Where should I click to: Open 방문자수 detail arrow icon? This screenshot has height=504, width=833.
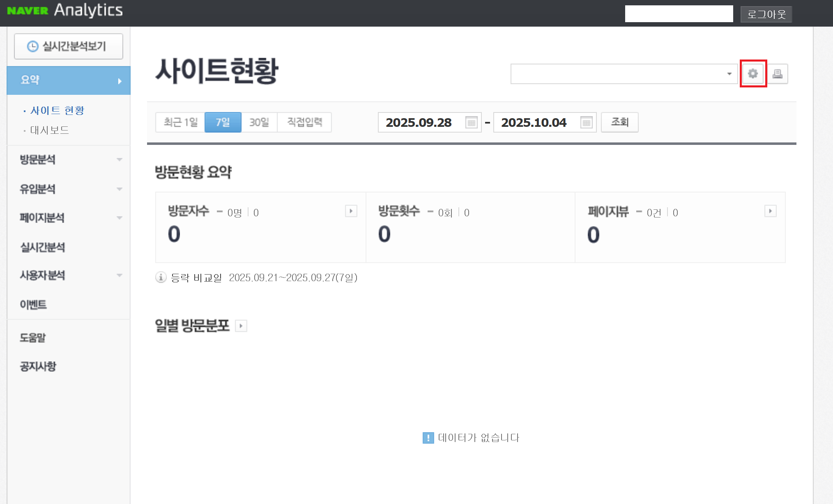click(351, 211)
